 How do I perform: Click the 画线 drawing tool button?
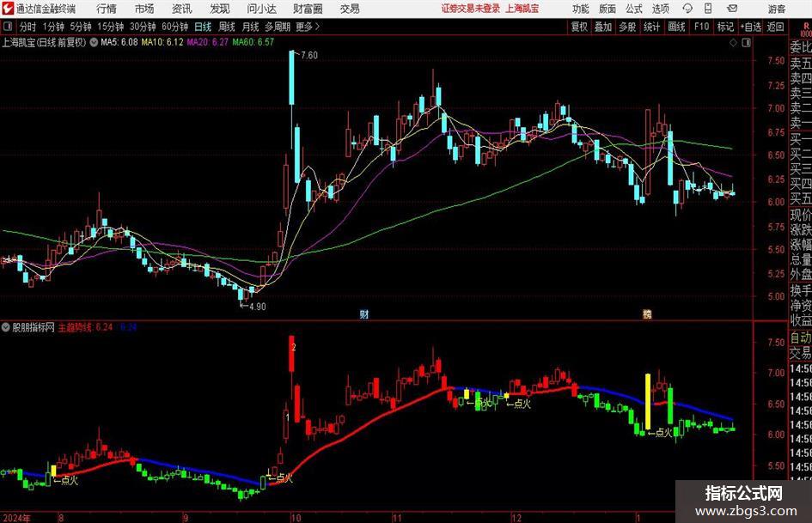pos(676,27)
